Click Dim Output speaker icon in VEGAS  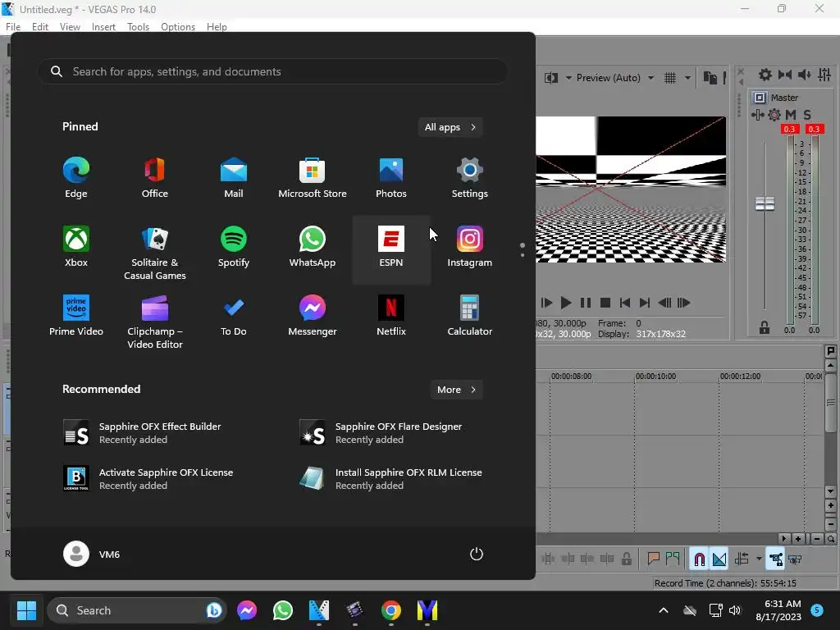coord(804,75)
